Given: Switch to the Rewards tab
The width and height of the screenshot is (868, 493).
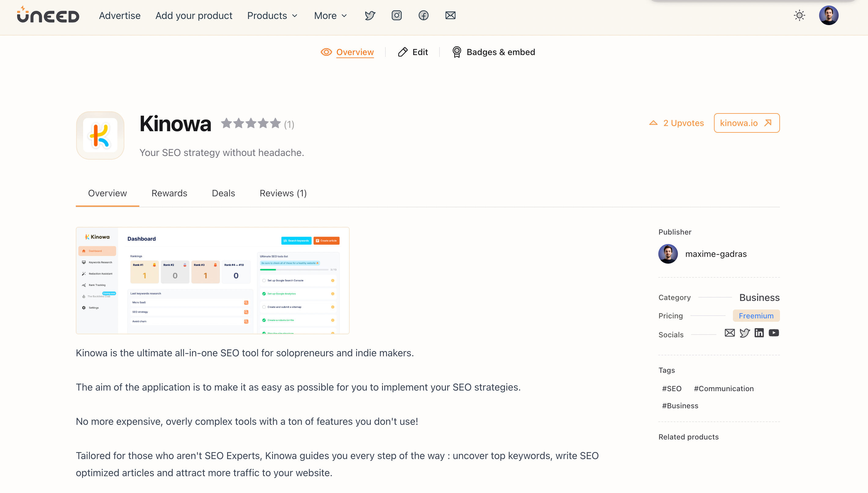Looking at the screenshot, I should tap(169, 193).
